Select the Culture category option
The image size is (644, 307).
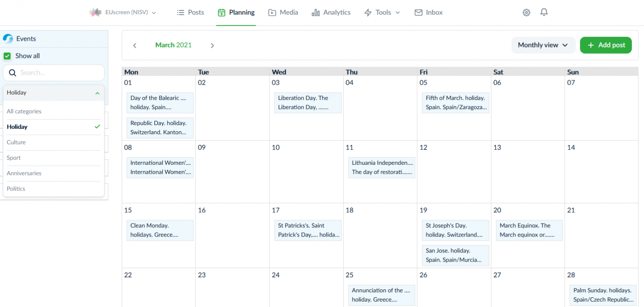pyautogui.click(x=16, y=142)
